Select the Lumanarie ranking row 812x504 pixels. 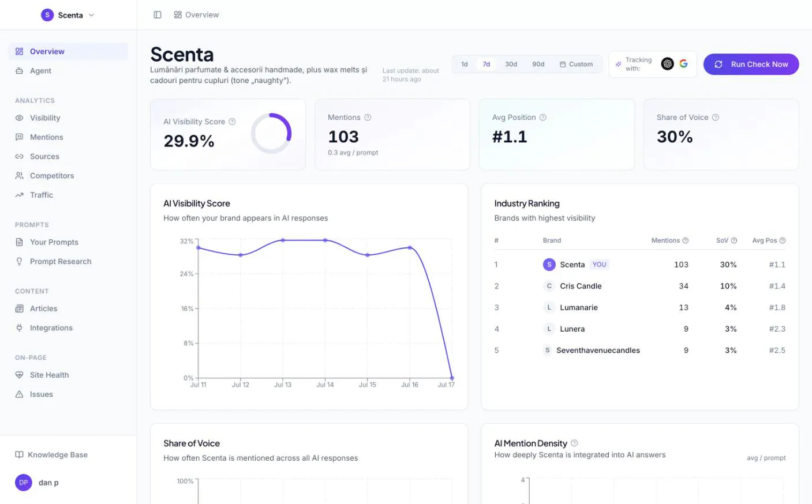tap(639, 307)
